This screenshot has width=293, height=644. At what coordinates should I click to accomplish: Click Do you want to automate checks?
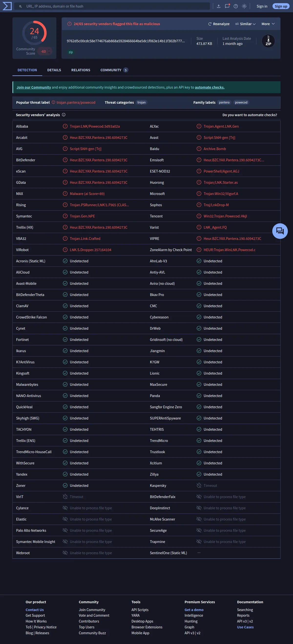[250, 115]
